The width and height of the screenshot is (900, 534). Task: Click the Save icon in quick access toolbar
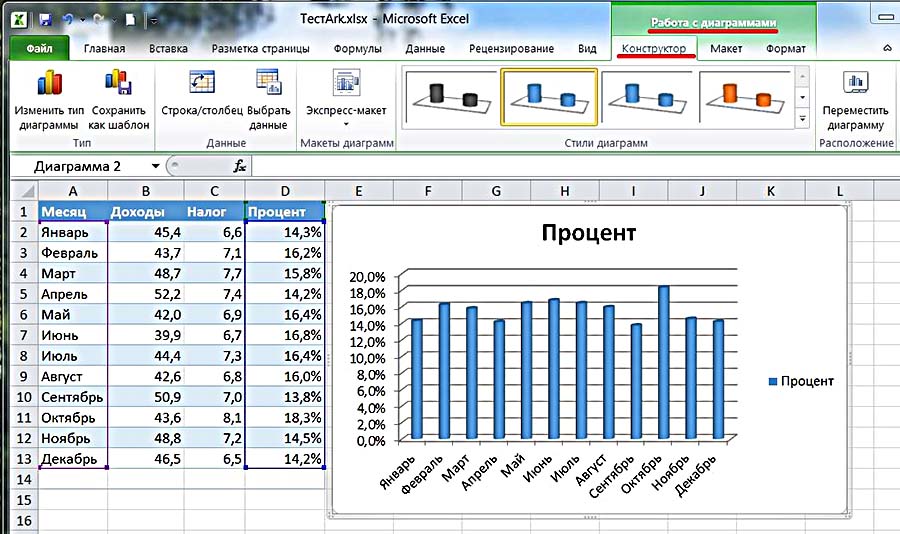[x=45, y=20]
